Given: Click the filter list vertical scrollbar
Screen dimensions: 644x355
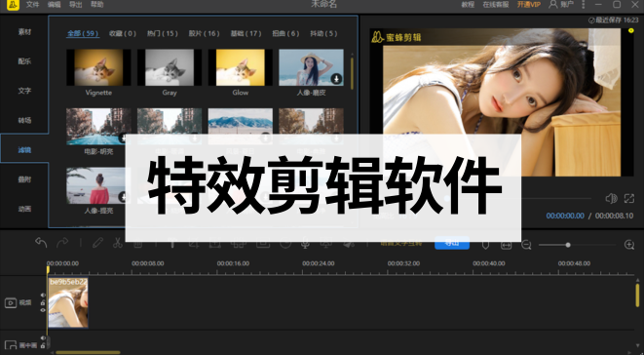Looking at the screenshot, I should (x=352, y=73).
